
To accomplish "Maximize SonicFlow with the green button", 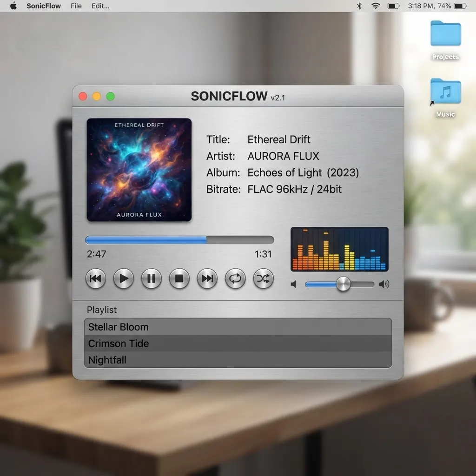I will pos(111,96).
